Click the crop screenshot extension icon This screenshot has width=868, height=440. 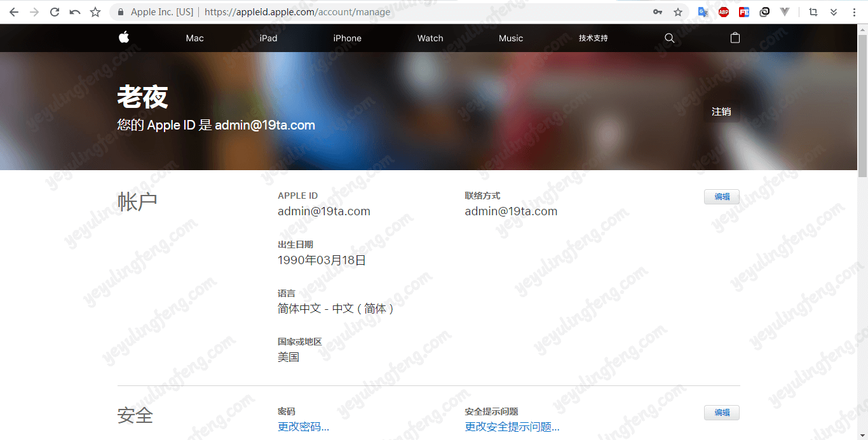point(813,12)
